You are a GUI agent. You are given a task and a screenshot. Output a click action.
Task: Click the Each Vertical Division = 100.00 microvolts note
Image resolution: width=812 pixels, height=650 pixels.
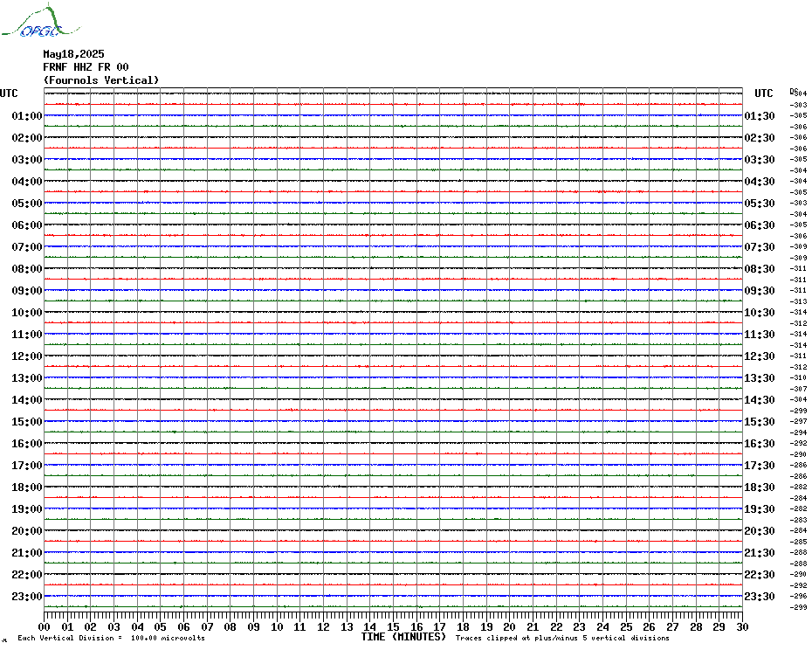(112, 638)
